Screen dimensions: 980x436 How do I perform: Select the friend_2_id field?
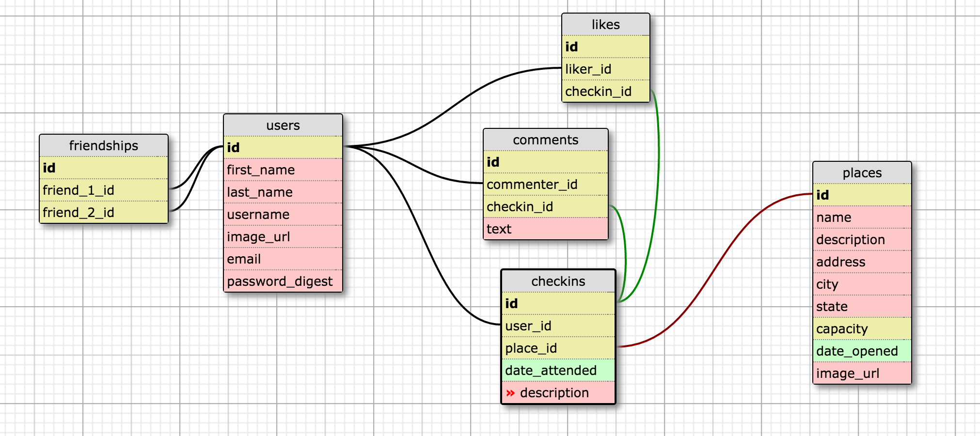point(104,212)
